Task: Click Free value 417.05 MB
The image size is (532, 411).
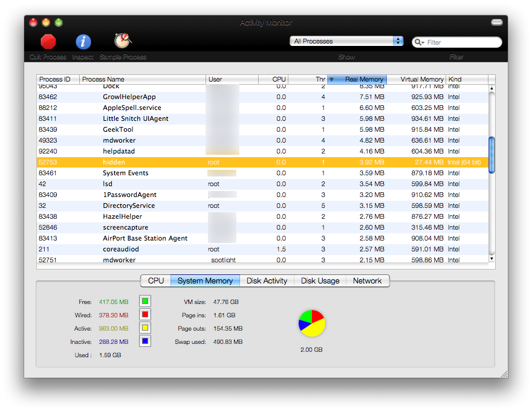Action: [114, 302]
